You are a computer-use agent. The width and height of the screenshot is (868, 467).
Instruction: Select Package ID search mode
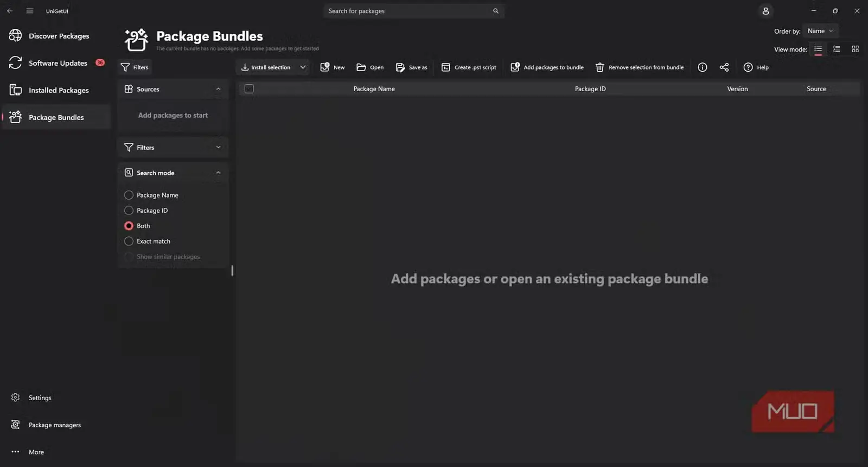pyautogui.click(x=146, y=210)
